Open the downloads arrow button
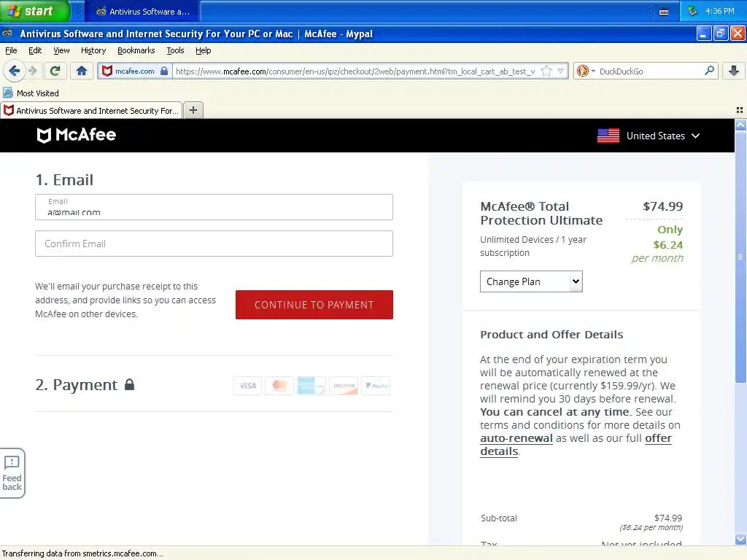This screenshot has height=560, width=747. (x=734, y=71)
